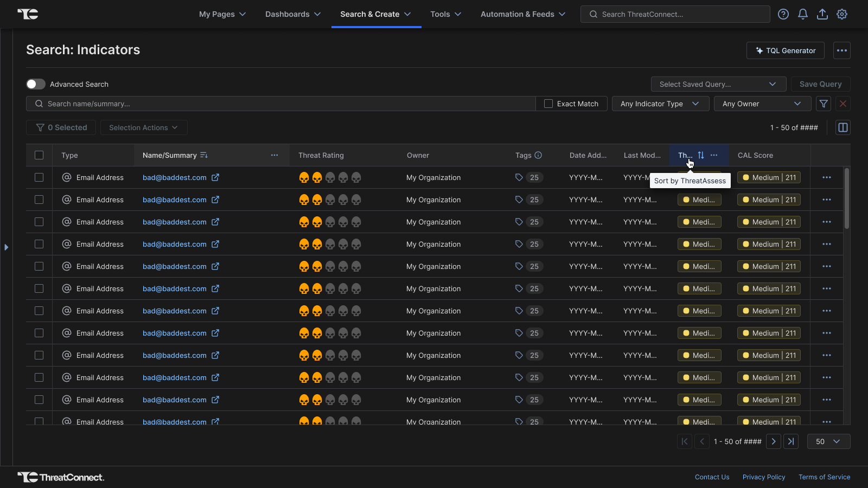Tick the select-all checkbox in table header

click(39, 155)
